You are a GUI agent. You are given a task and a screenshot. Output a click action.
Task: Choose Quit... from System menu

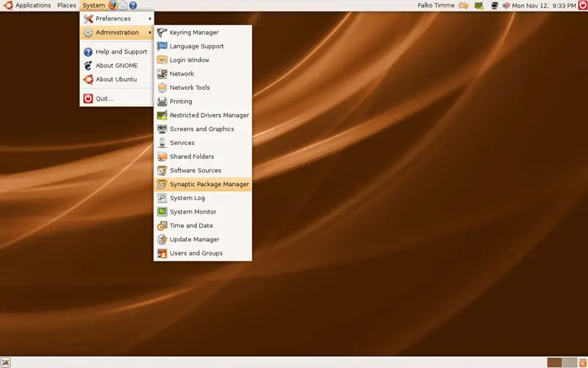(117, 99)
